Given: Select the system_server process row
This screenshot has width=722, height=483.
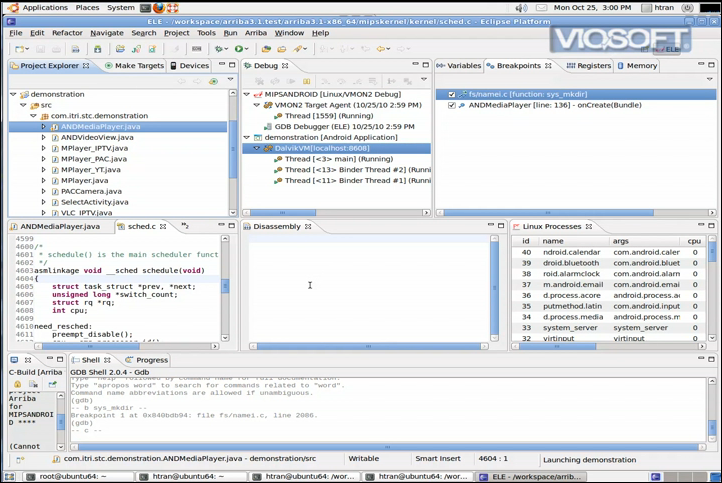Looking at the screenshot, I should [611, 328].
